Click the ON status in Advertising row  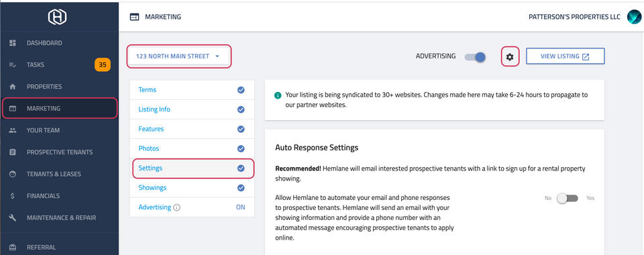coord(240,207)
